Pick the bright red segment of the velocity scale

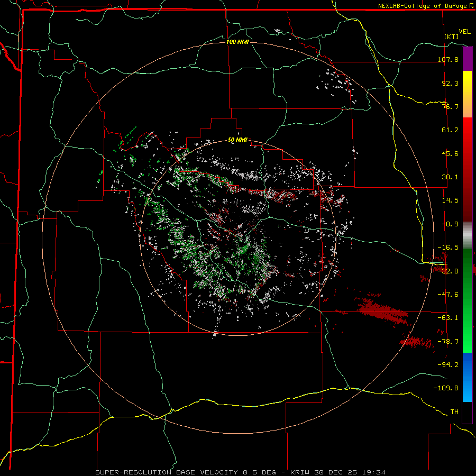pos(467,134)
